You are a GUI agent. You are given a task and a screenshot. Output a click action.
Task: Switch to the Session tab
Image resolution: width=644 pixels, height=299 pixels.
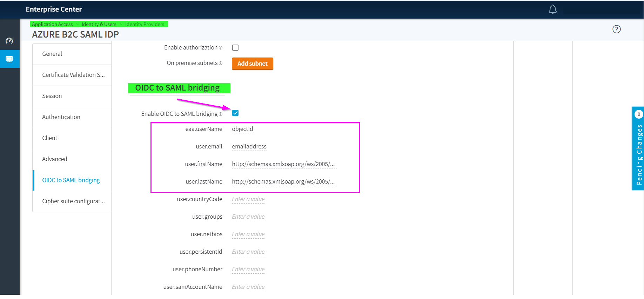(x=72, y=96)
